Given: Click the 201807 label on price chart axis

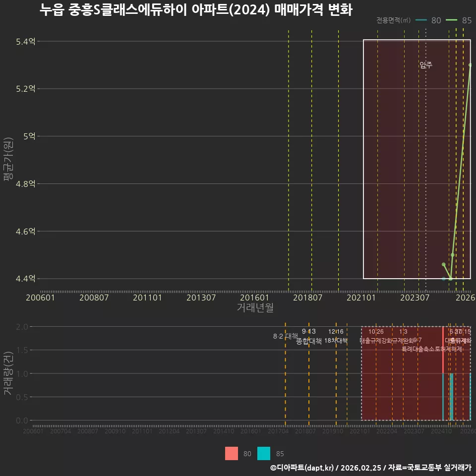Looking at the screenshot, I should (x=307, y=297).
